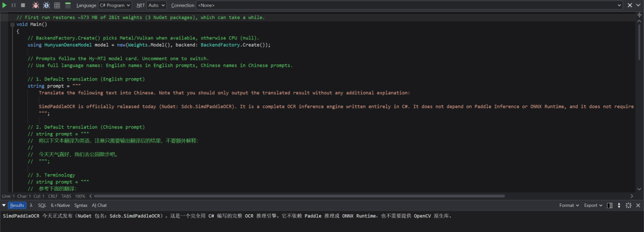The width and height of the screenshot is (644, 232).
Task: Click the HunyuanDenseModel type name in code
Action: click(x=68, y=45)
